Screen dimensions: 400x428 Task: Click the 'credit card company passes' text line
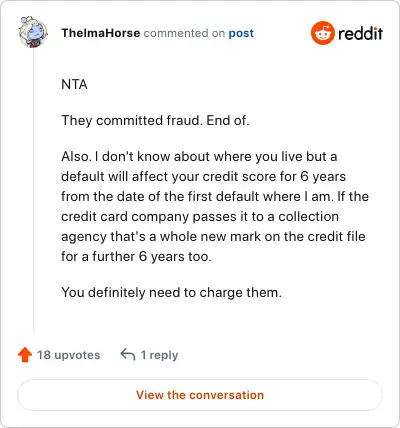click(x=200, y=217)
